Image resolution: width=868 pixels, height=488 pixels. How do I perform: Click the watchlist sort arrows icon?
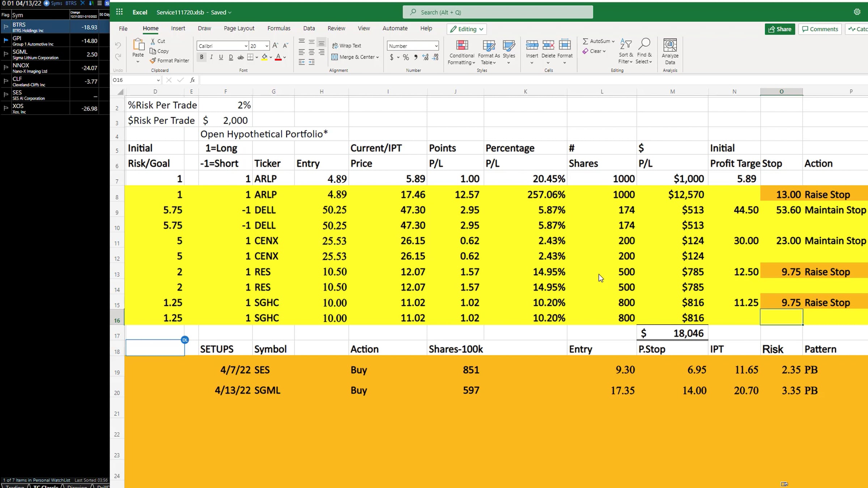click(x=91, y=3)
